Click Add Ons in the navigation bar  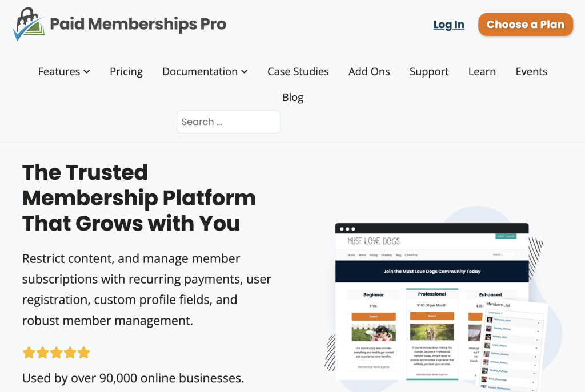[369, 71]
